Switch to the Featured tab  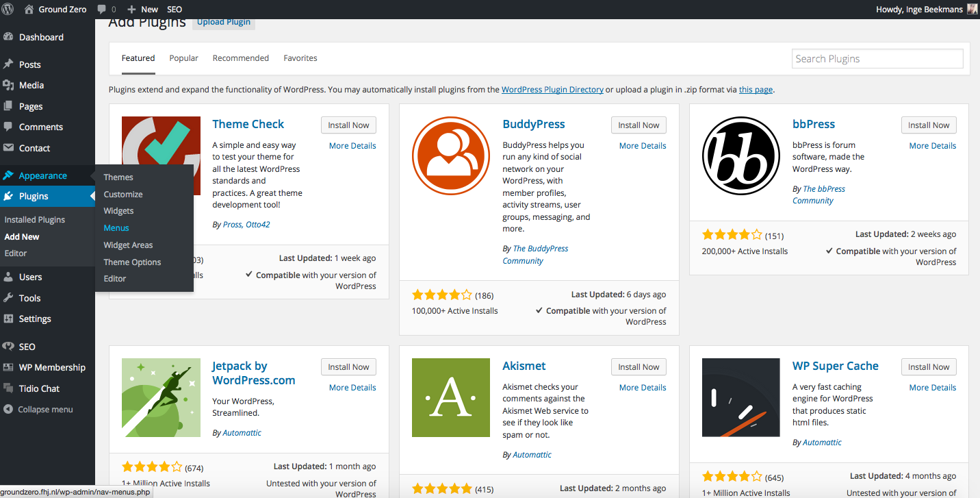[x=138, y=58]
